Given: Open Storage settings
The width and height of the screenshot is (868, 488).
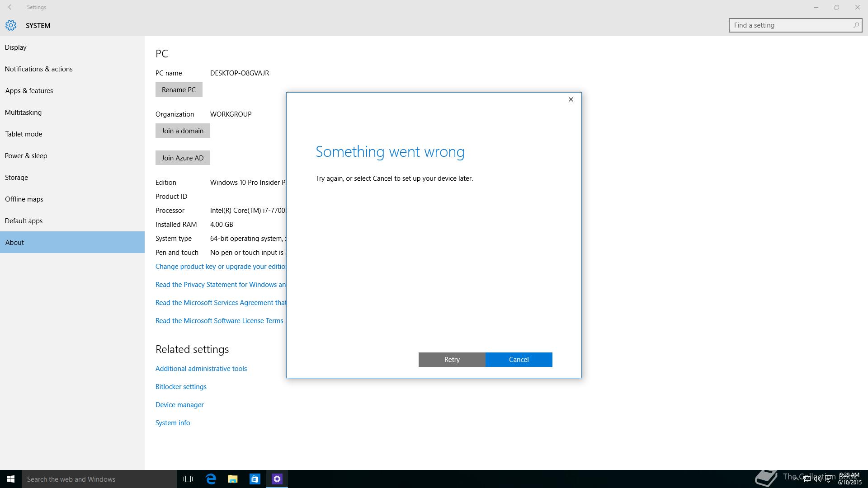Looking at the screenshot, I should click(x=72, y=178).
